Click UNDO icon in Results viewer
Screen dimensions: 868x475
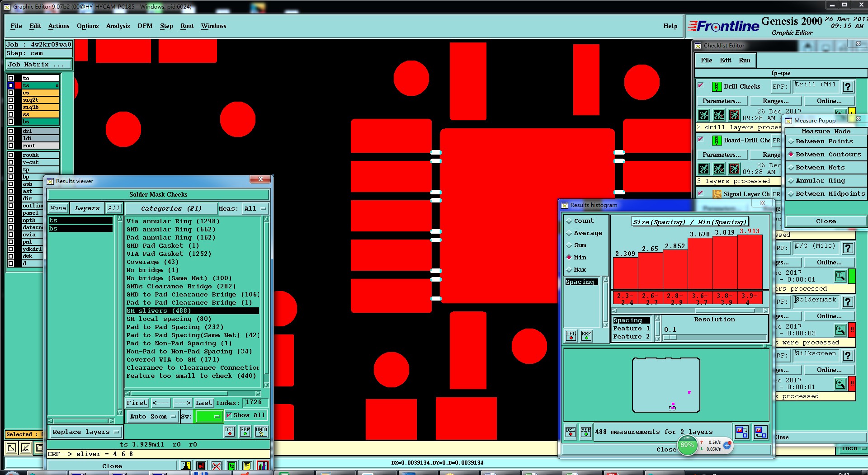pos(261,432)
